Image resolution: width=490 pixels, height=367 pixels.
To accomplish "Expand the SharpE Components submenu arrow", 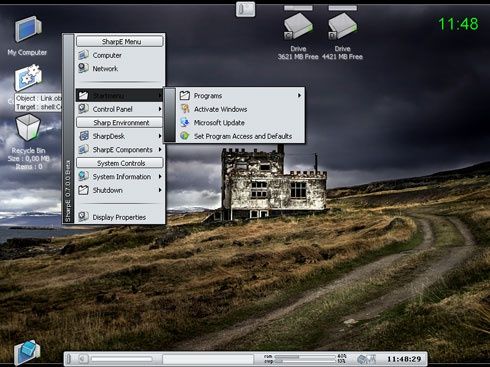I will [x=160, y=150].
